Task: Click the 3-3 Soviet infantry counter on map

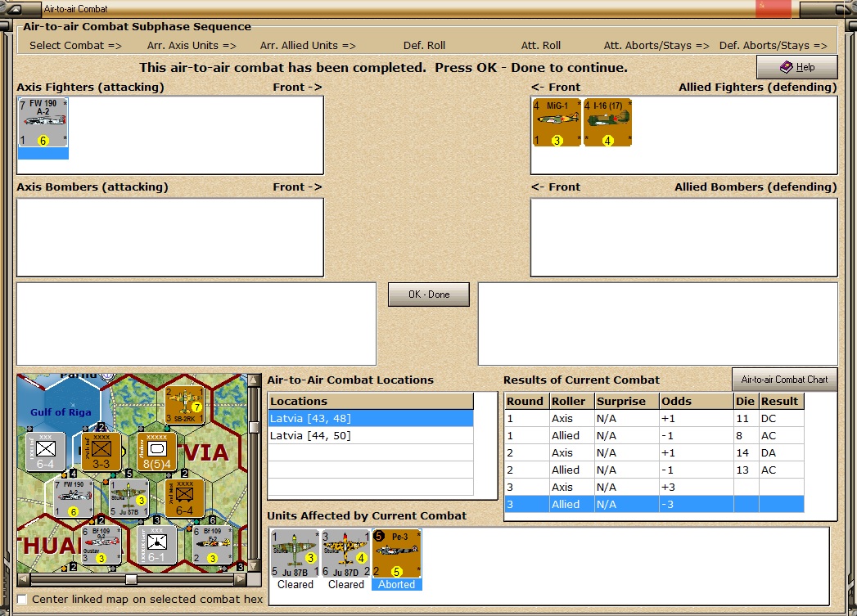Action: point(101,452)
